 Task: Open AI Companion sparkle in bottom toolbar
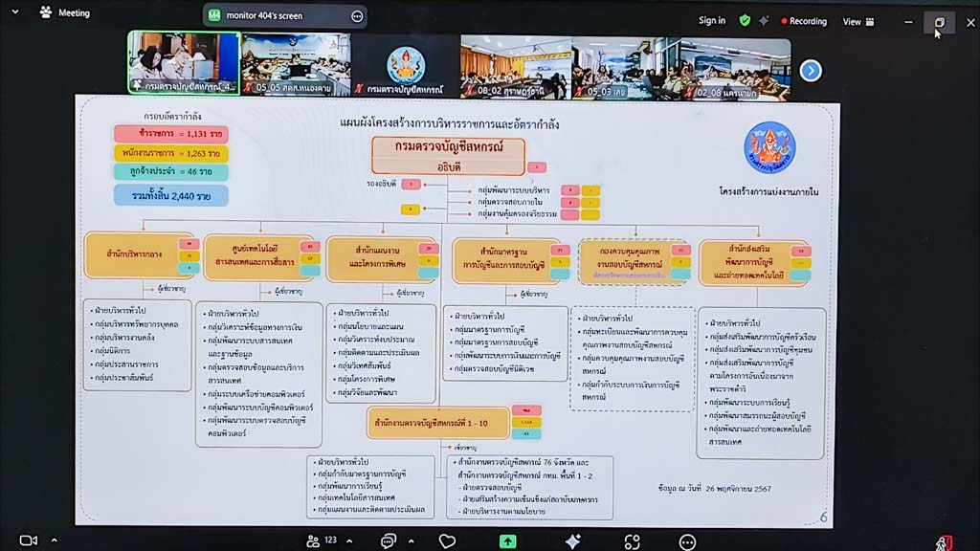click(572, 541)
